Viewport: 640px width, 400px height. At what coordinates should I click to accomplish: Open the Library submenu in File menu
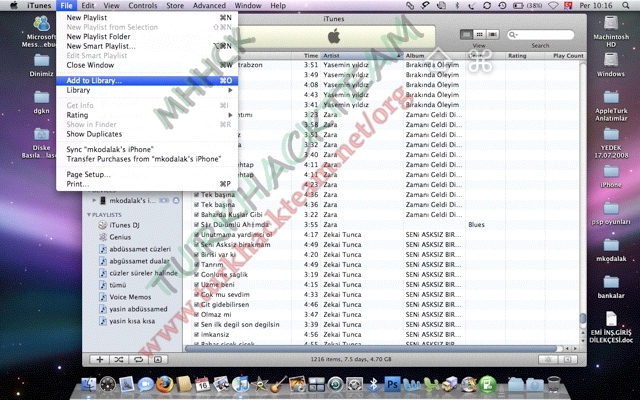147,90
